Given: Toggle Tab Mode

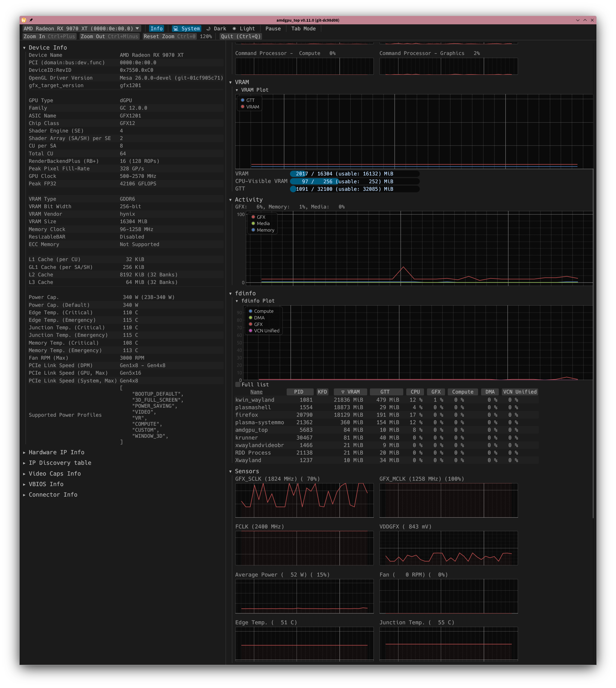Looking at the screenshot, I should [x=303, y=29].
